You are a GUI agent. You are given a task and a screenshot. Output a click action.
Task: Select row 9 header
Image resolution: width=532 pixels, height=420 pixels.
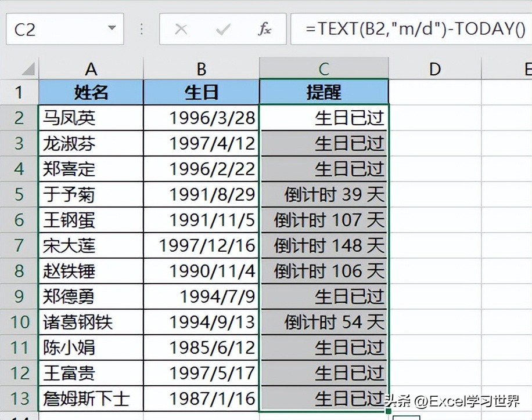tap(19, 296)
